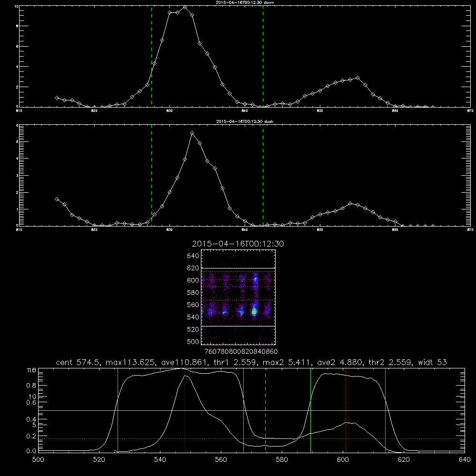The width and height of the screenshot is (476, 476).
Task: Click y-axis label '10' on dawn plot
Action: pyautogui.click(x=16, y=6)
